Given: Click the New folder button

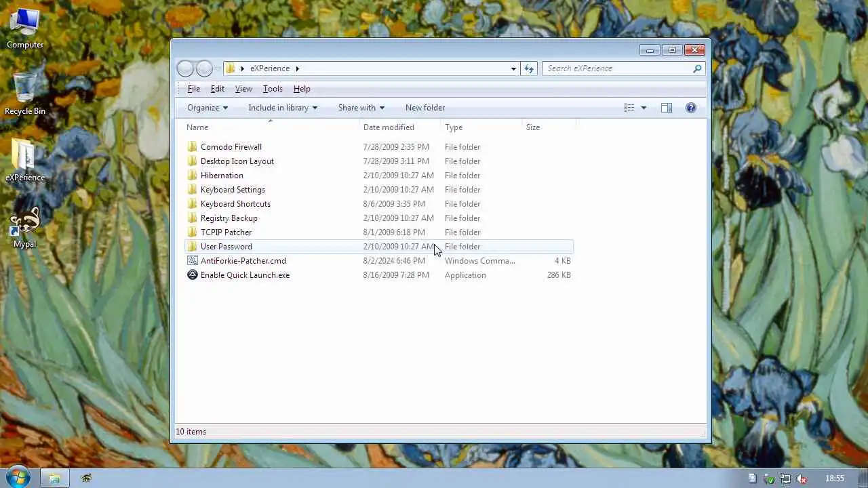Looking at the screenshot, I should pyautogui.click(x=425, y=108).
